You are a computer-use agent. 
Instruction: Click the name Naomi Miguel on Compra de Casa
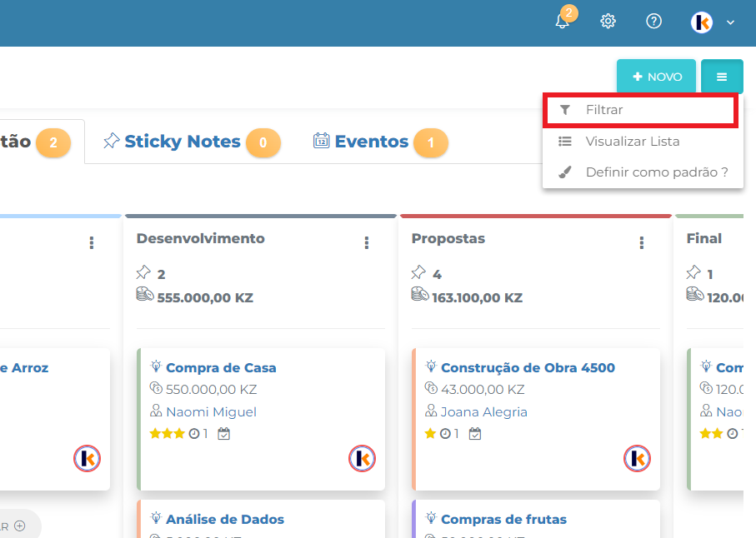coord(211,411)
